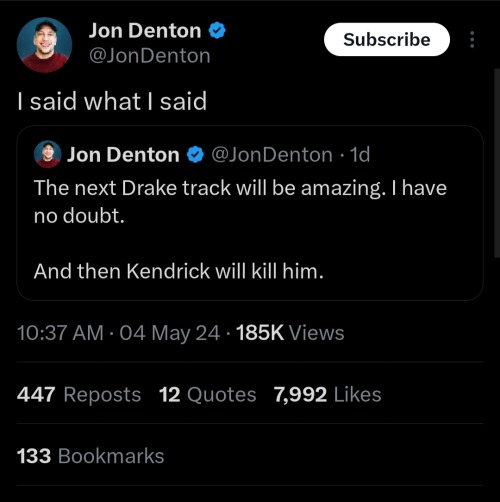500x502 pixels.
Task: Open the three-dot more options menu
Action: coord(472,40)
